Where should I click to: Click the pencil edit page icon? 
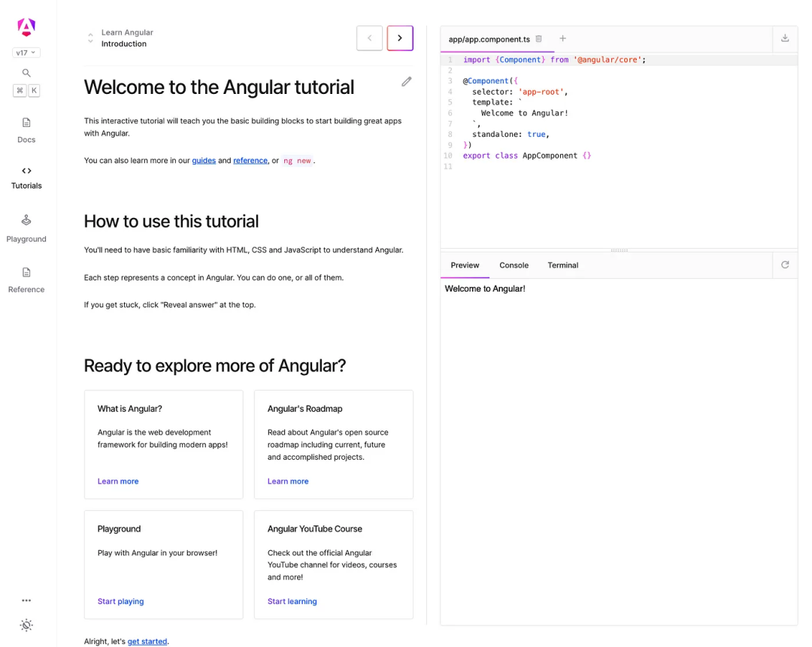coord(407,82)
